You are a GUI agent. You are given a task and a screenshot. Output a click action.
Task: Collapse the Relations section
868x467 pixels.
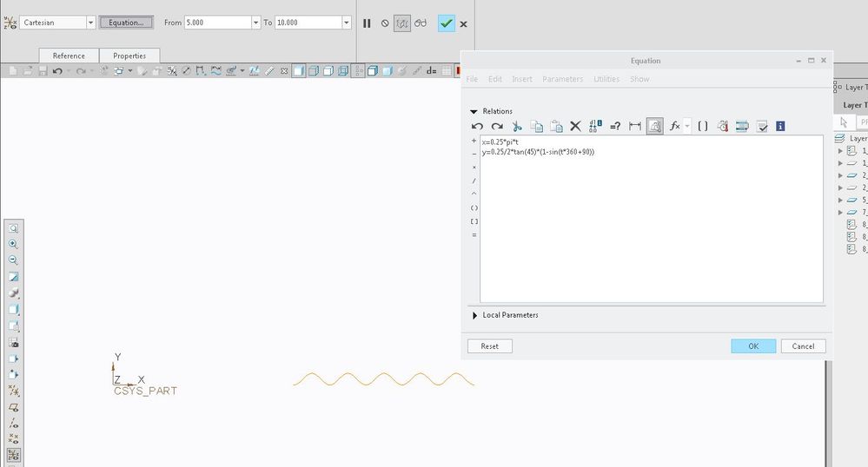click(474, 111)
